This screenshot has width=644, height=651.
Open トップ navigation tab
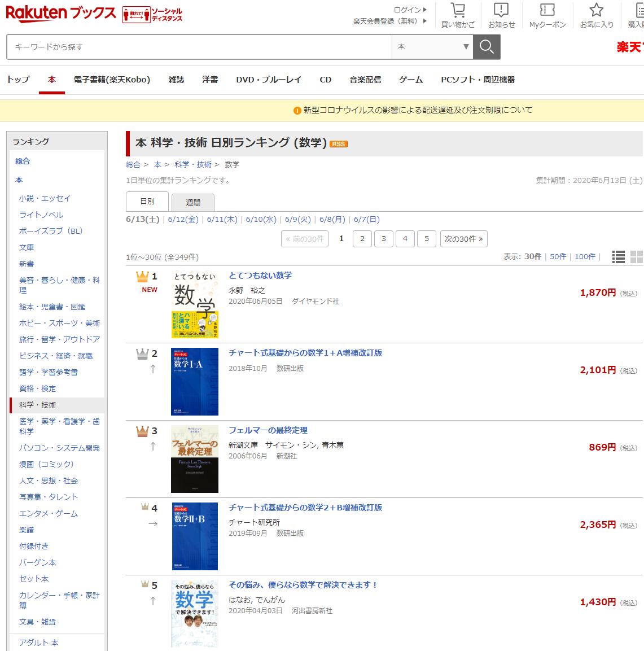[x=18, y=80]
